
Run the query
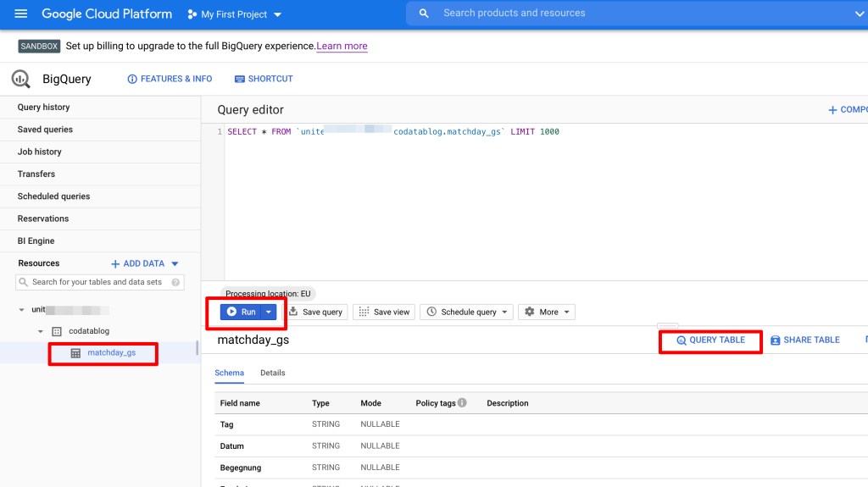click(241, 313)
